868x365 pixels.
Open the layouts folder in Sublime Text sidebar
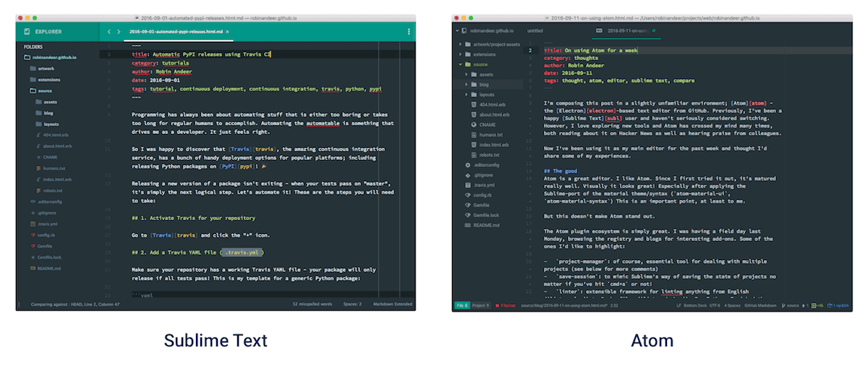point(47,124)
